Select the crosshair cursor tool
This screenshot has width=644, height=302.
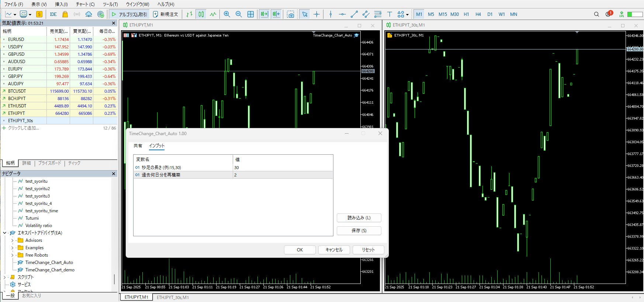click(x=316, y=14)
